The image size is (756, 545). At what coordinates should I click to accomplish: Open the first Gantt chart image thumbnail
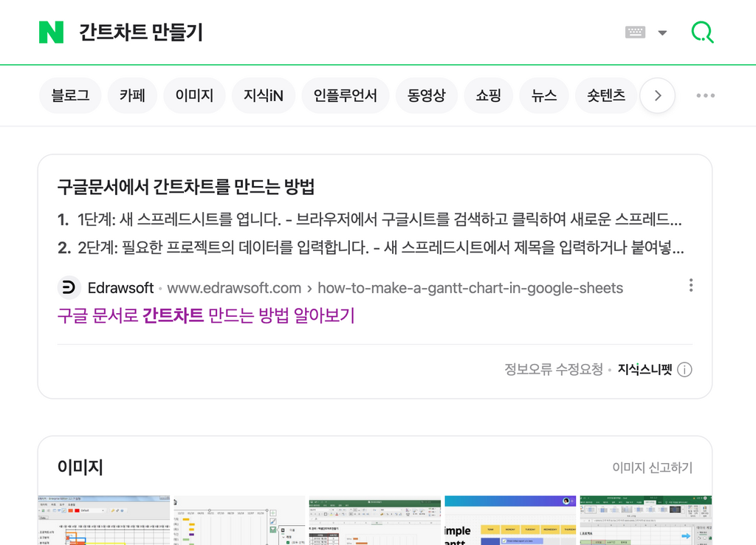coord(104,521)
